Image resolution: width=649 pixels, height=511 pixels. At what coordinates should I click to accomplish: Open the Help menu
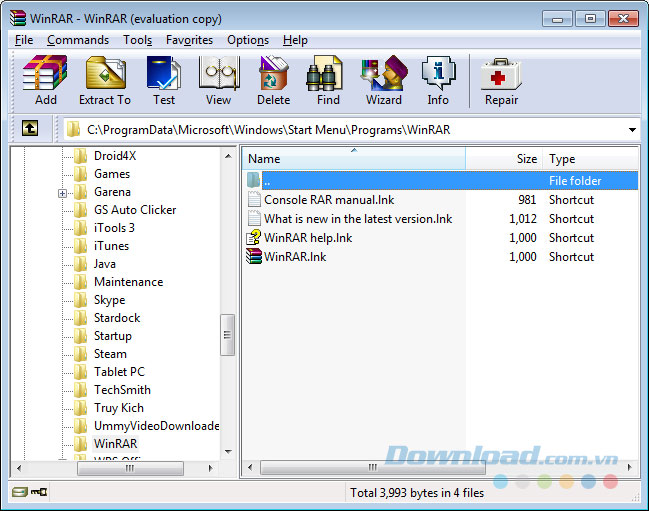coord(295,40)
